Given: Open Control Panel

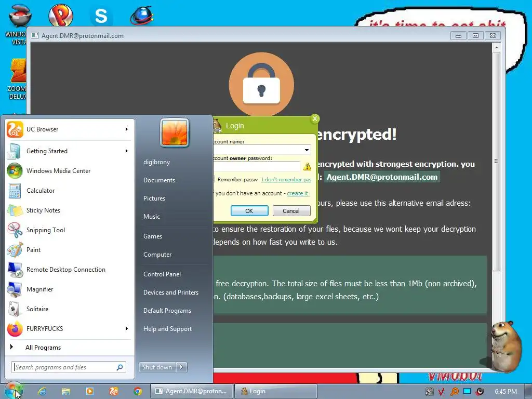Looking at the screenshot, I should tap(162, 274).
